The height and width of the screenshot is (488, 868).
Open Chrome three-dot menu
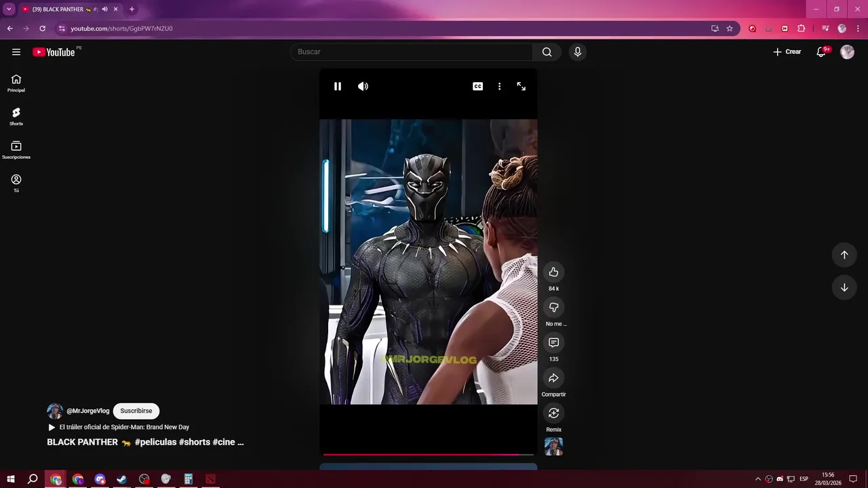coord(858,28)
